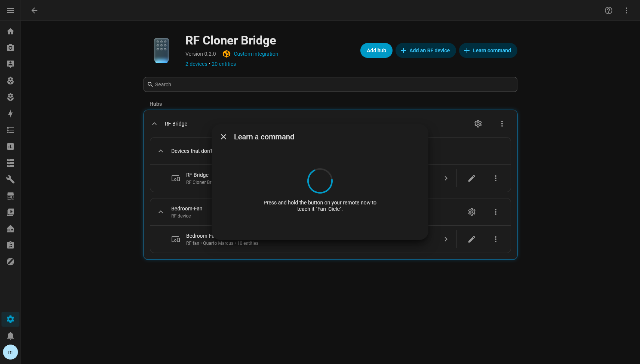The width and height of the screenshot is (640, 364).
Task: Open the Custom integration link
Action: 256,54
